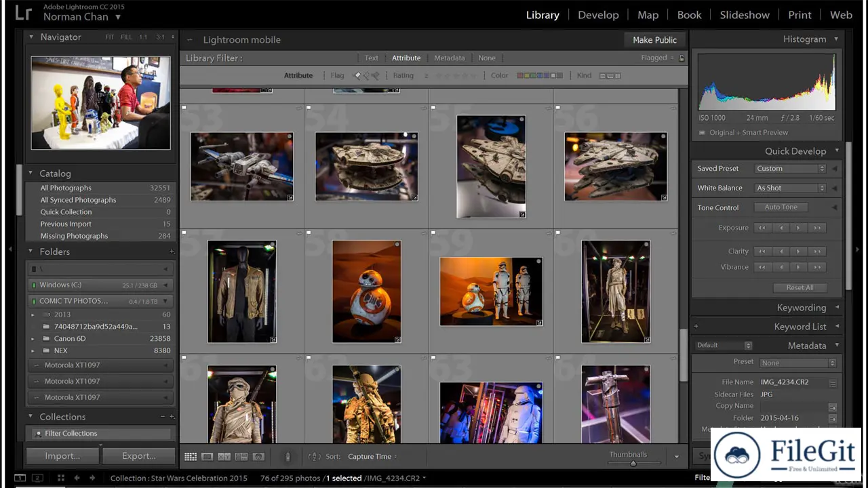Open Metadata Default set dropdown
The height and width of the screenshot is (488, 868).
724,345
